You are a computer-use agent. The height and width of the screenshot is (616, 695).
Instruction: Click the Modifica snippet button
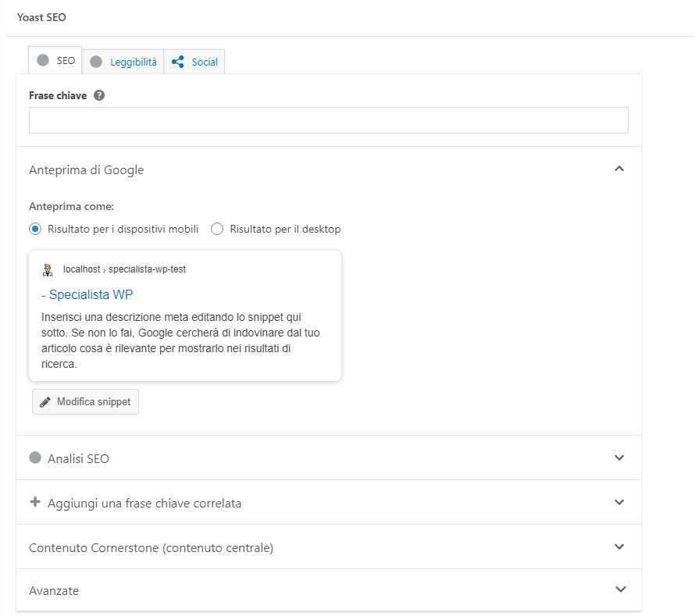tap(85, 402)
